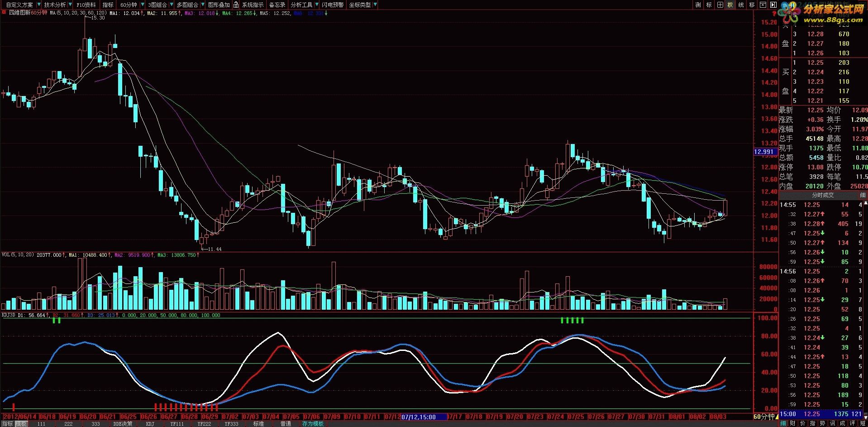
Task: Select the 讯 tab at bottom right
Action: click(833, 423)
